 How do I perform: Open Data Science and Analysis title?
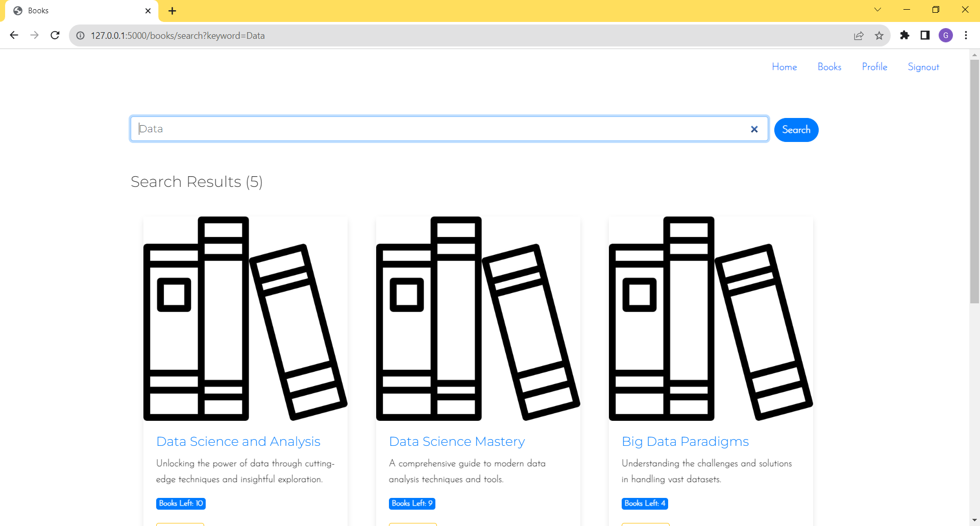[x=238, y=441]
